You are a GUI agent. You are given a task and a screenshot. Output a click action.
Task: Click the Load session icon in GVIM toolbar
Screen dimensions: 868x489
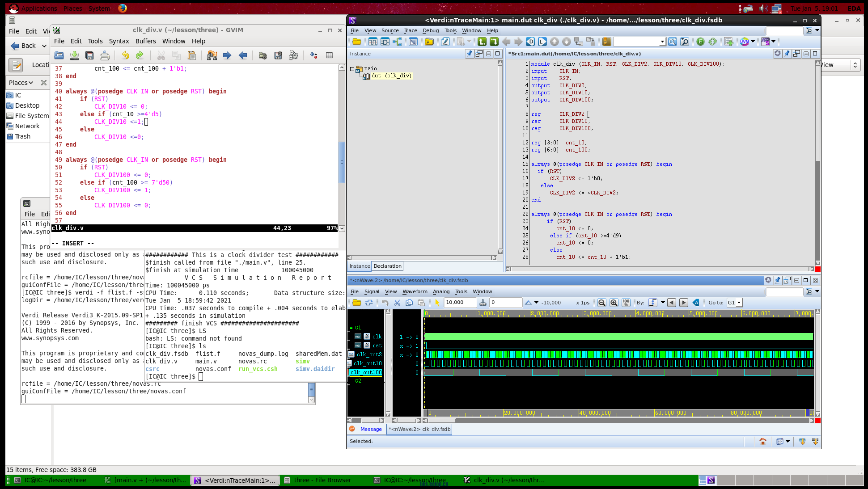point(263,55)
